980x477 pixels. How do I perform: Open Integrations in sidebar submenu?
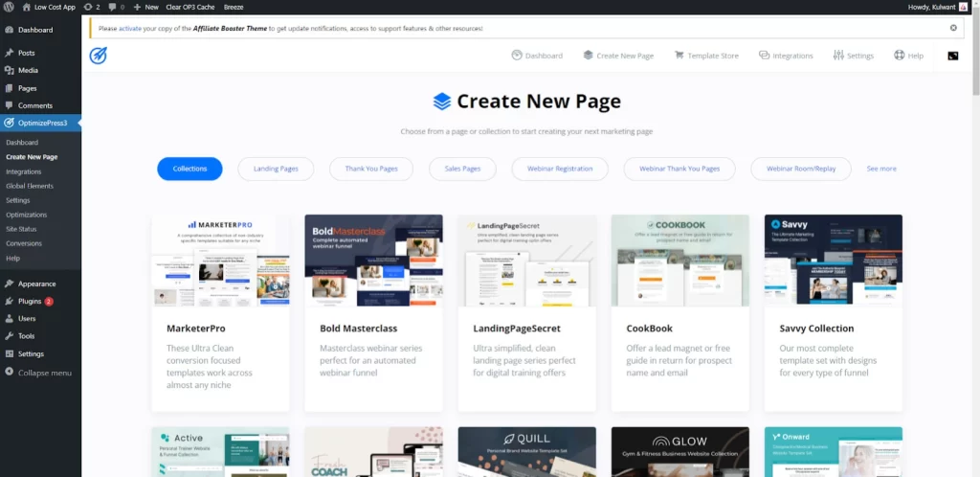click(x=24, y=171)
